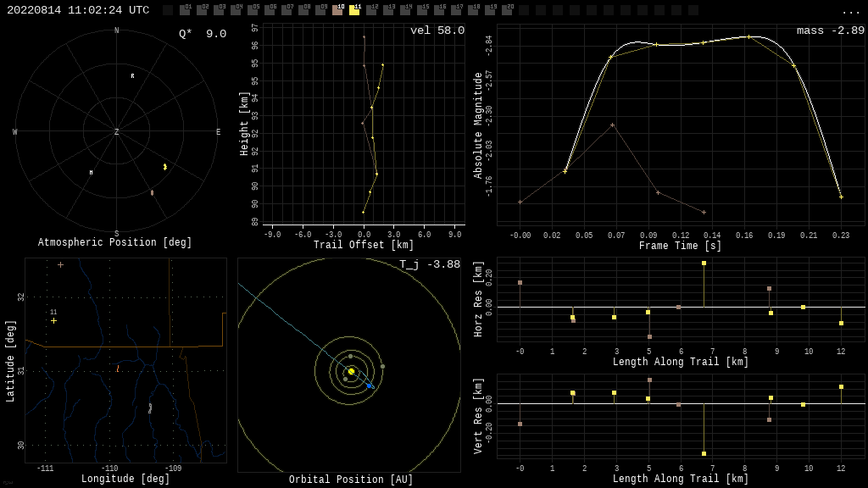Image resolution: width=868 pixels, height=488 pixels.
Task: Click the yellow station 11 cross on map
Action: point(53,321)
